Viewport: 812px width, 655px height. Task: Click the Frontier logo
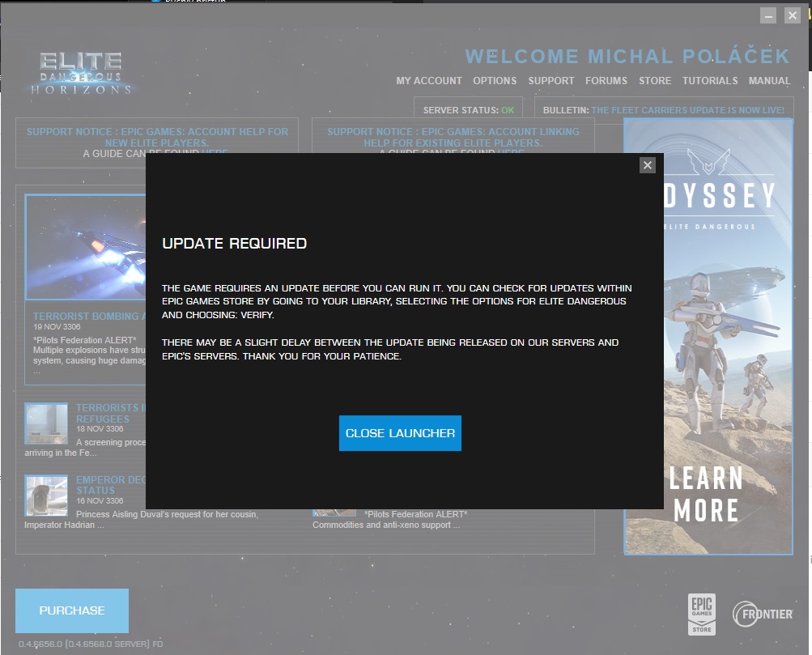(x=763, y=614)
